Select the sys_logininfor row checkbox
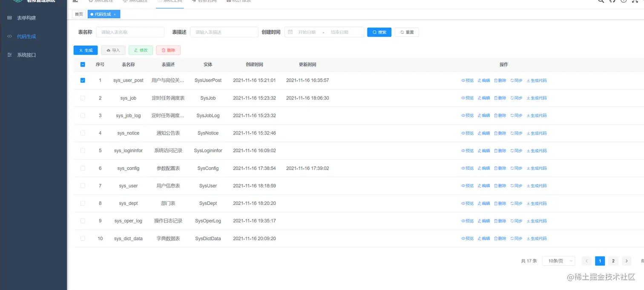 pyautogui.click(x=83, y=151)
